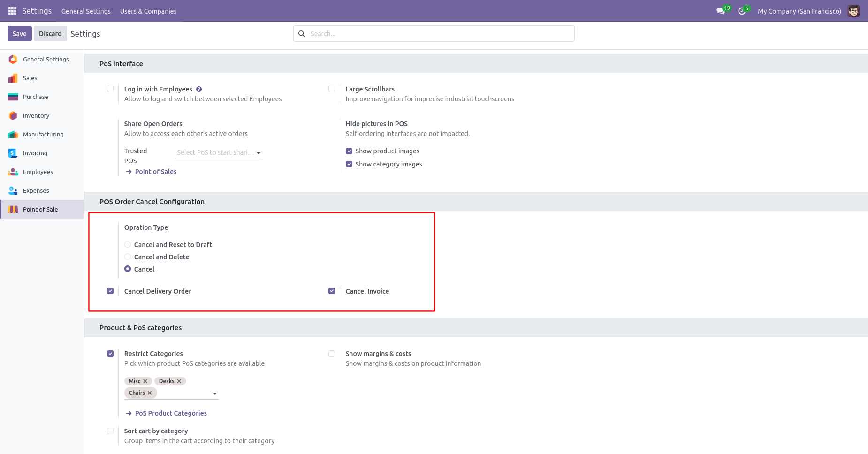Open the General Settings top menu

coord(86,11)
